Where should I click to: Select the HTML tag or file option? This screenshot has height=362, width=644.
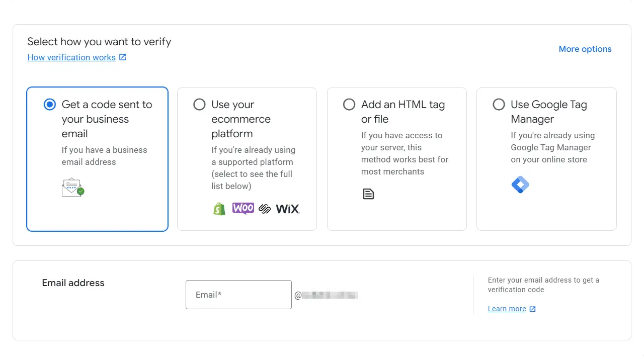pos(349,105)
